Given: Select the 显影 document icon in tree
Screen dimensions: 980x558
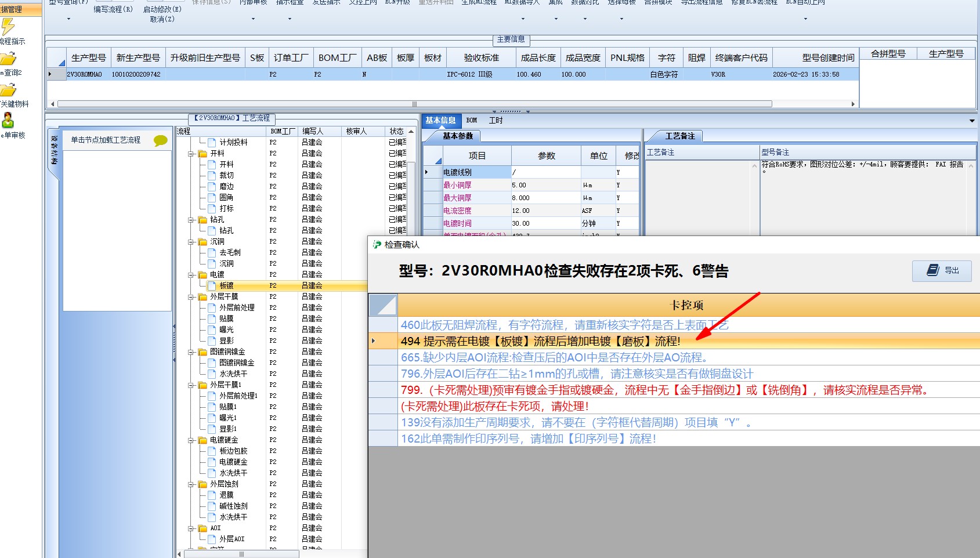Looking at the screenshot, I should pyautogui.click(x=212, y=340).
